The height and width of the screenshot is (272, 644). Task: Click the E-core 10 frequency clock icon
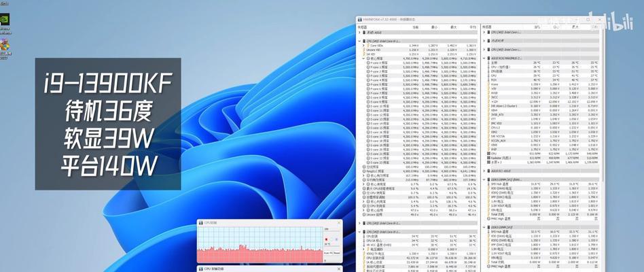click(368, 106)
